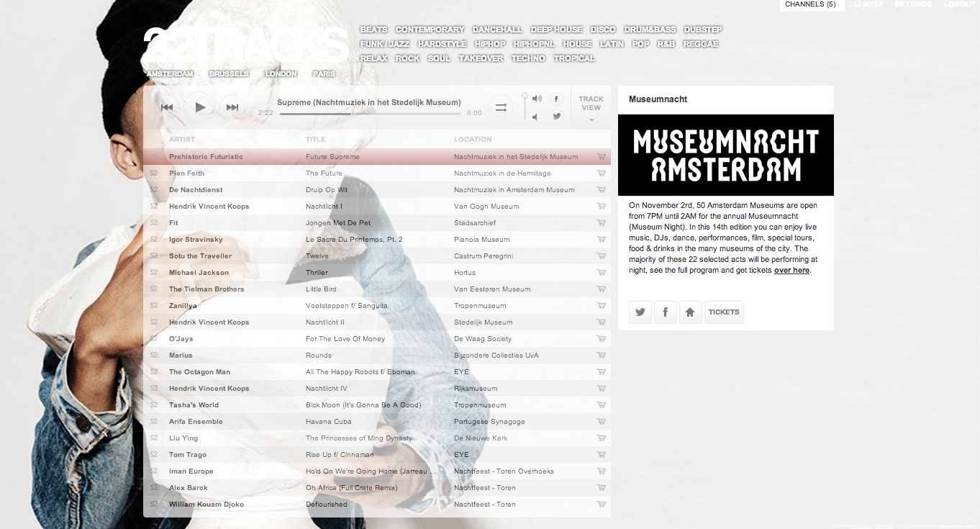The width and height of the screenshot is (980, 529).
Task: Click the 22tracks logo
Action: tap(245, 45)
